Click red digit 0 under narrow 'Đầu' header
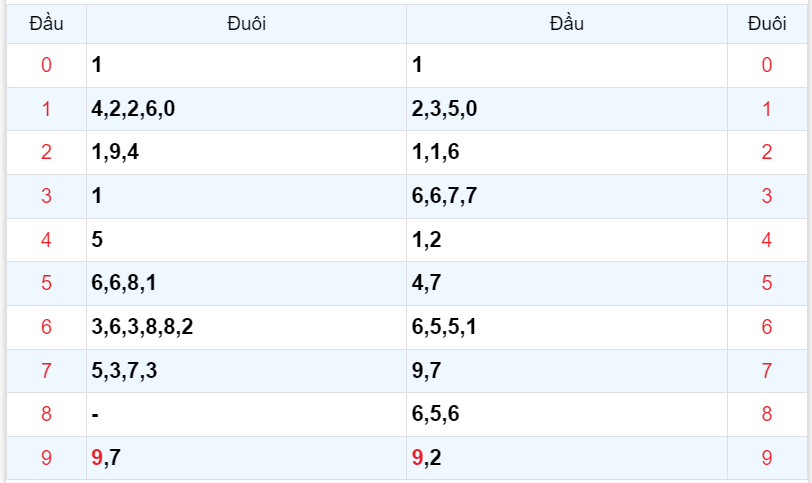Screen dimensions: 812x483 coord(46,66)
